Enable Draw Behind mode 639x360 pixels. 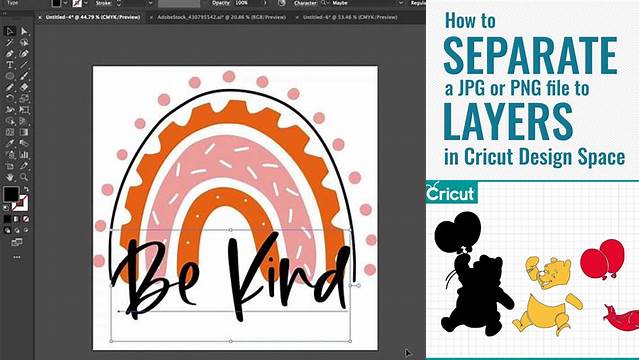click(x=17, y=230)
